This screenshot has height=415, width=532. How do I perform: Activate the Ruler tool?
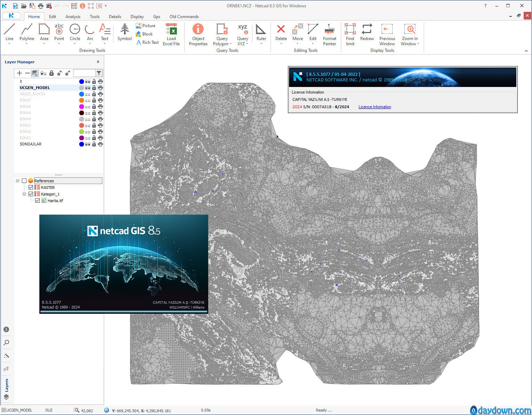pos(261,32)
